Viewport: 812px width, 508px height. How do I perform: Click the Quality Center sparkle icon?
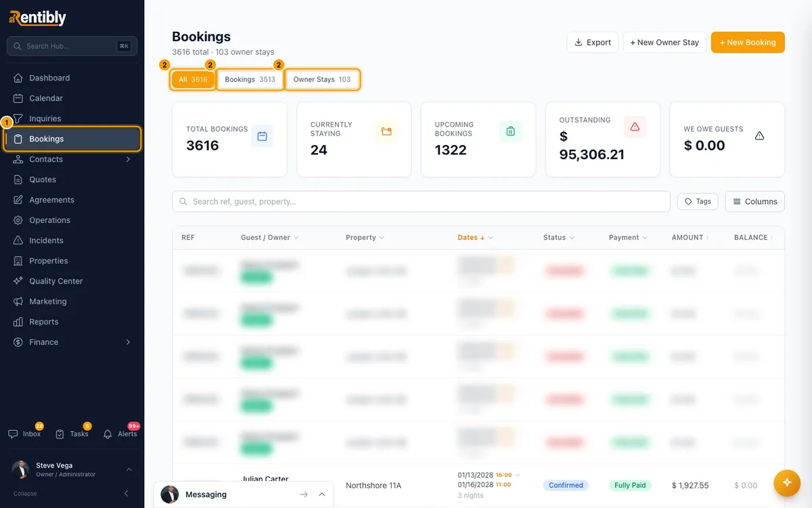(18, 281)
